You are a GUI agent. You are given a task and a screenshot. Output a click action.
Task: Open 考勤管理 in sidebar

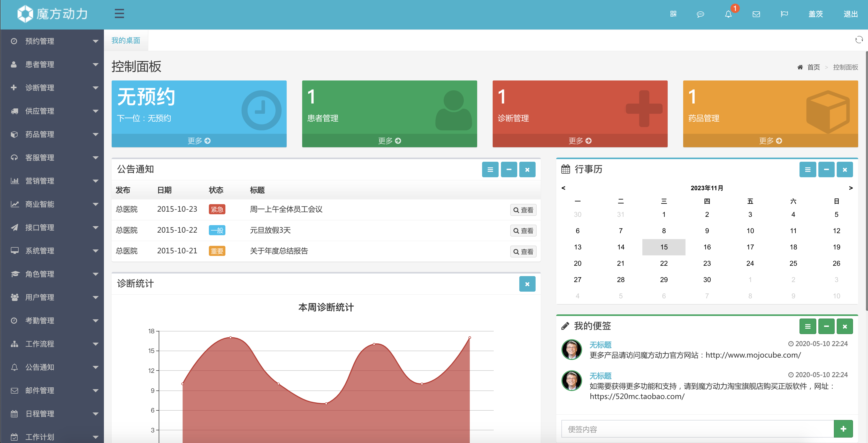52,321
